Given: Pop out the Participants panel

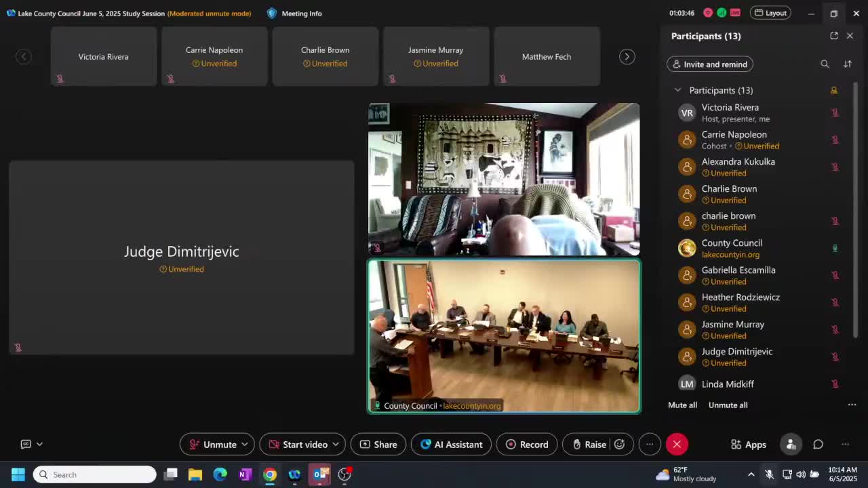Looking at the screenshot, I should coord(834,36).
